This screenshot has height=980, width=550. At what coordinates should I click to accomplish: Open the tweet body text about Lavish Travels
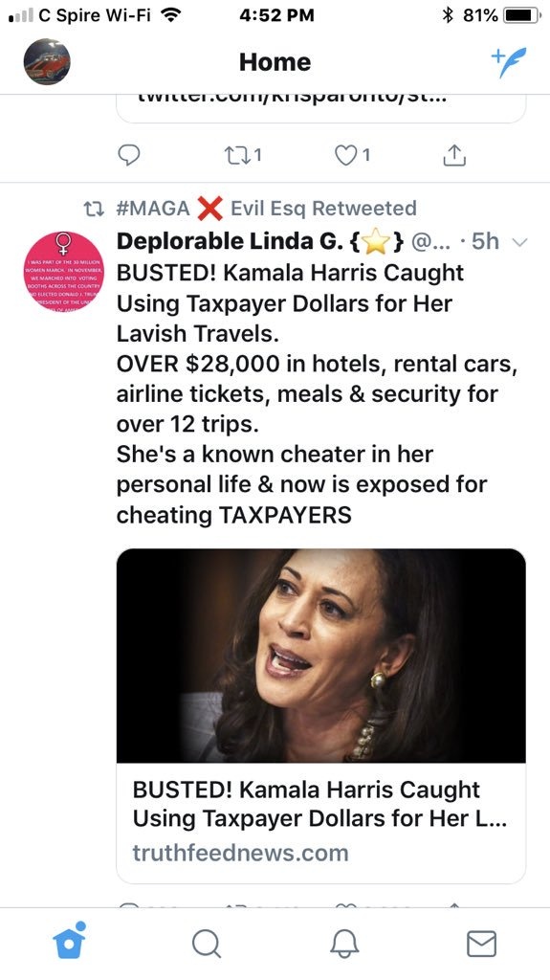point(317,393)
